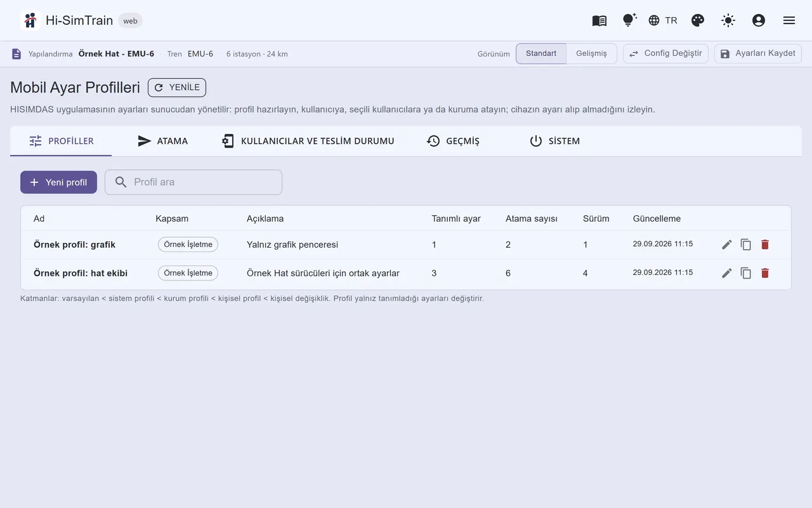Open Kullanıcılar ve Teslim Durumu tab
Image resolution: width=812 pixels, height=508 pixels.
click(x=308, y=141)
